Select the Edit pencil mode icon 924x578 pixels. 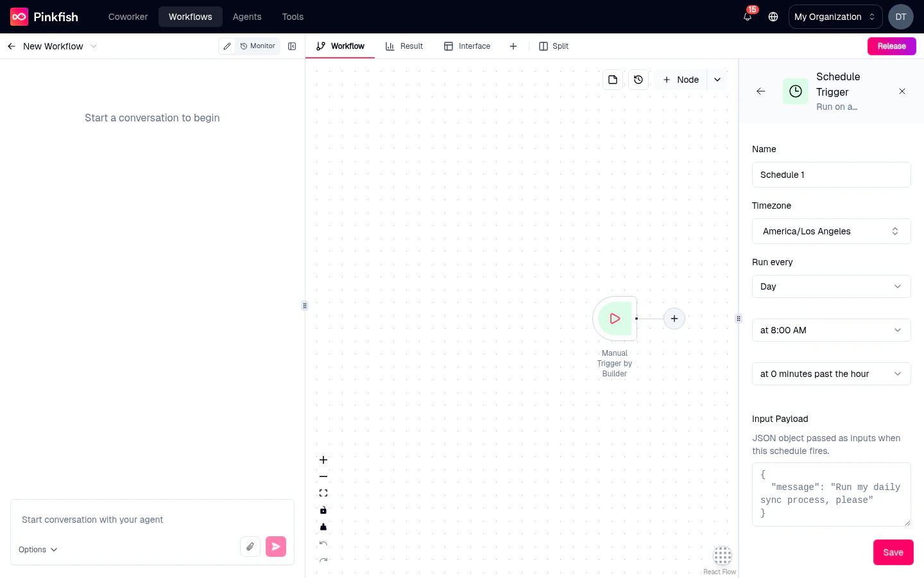click(x=227, y=46)
